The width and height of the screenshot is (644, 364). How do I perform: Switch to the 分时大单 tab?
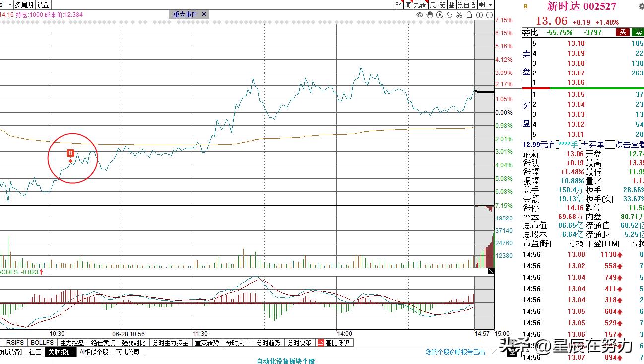tap(238, 343)
